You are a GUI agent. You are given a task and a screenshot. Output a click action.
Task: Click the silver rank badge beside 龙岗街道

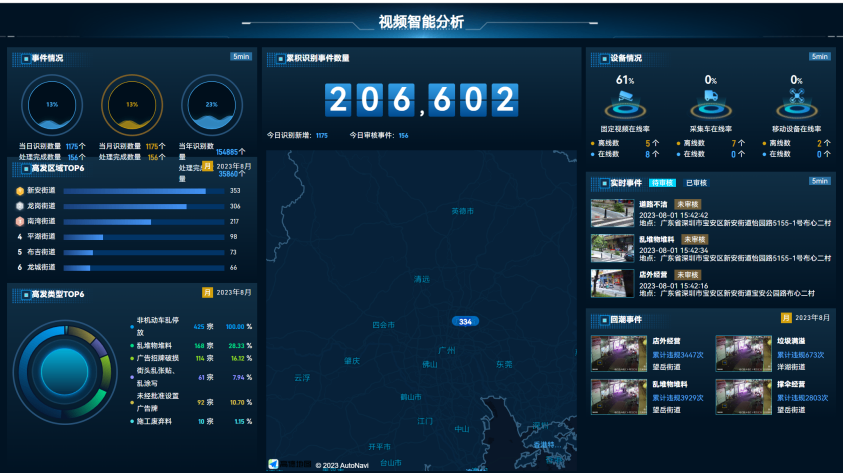(x=20, y=206)
